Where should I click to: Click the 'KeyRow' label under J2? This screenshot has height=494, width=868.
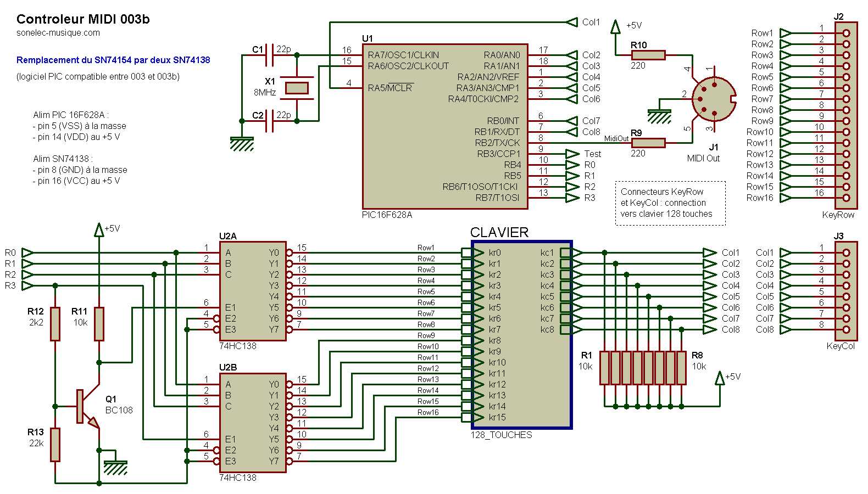838,215
